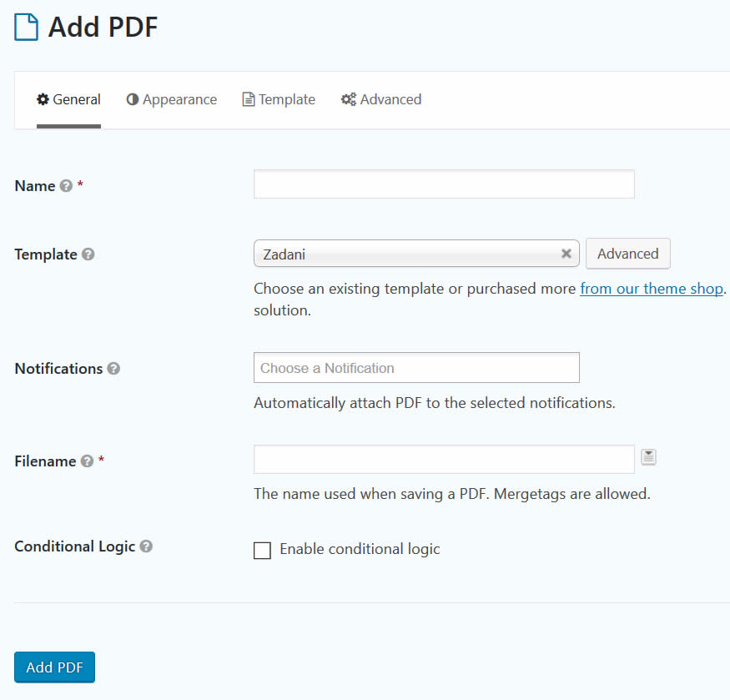
Task: Open the Choose a Notification dropdown
Action: pyautogui.click(x=416, y=368)
